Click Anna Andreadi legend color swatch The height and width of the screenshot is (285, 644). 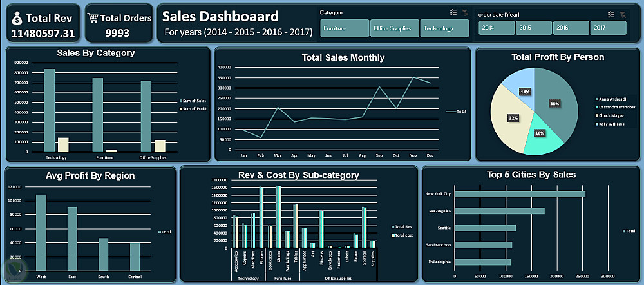[596, 99]
